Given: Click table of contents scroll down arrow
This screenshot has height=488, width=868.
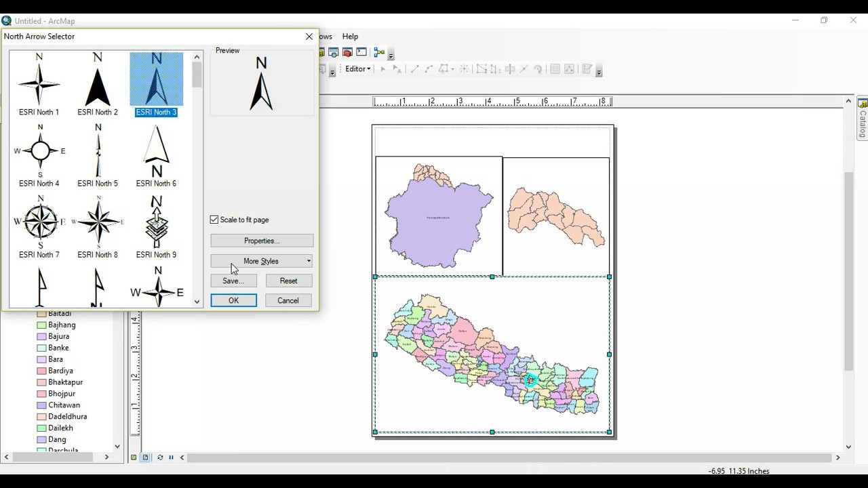Looking at the screenshot, I should point(117,446).
